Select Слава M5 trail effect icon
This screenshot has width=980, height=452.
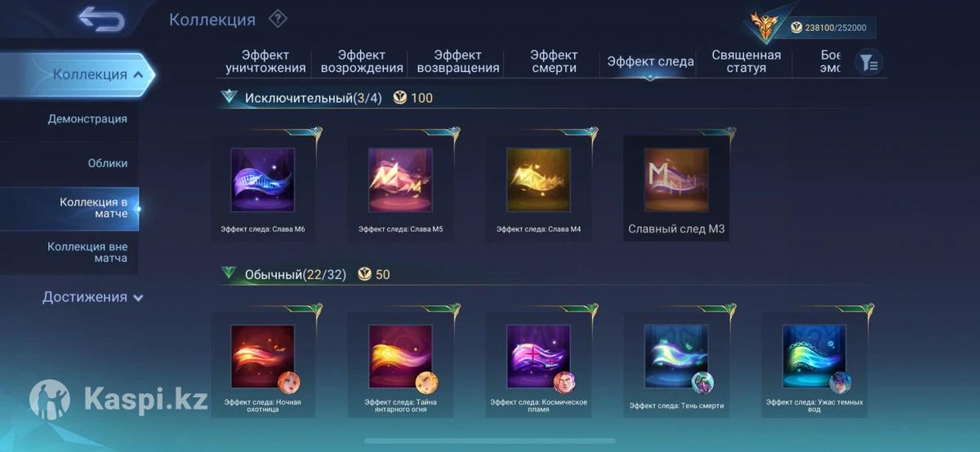click(x=400, y=180)
